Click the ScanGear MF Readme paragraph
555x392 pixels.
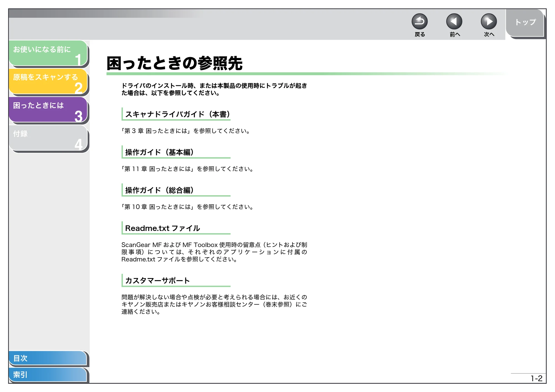(214, 252)
